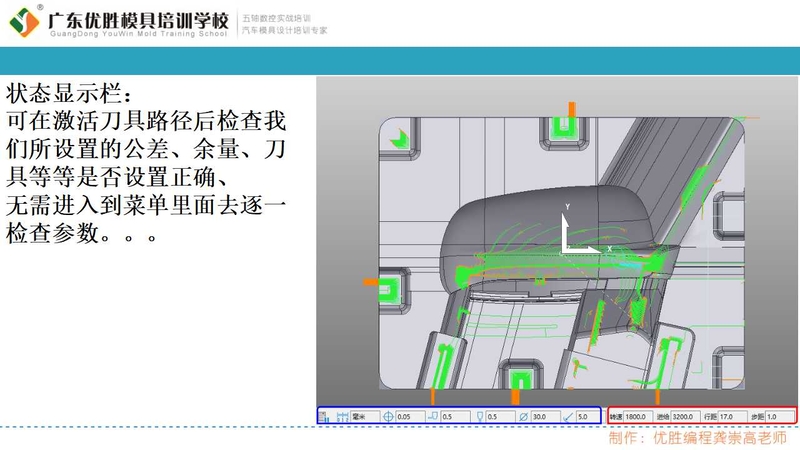Click the 转速 spindle speed label
The height and width of the screenshot is (450, 800).
click(616, 417)
